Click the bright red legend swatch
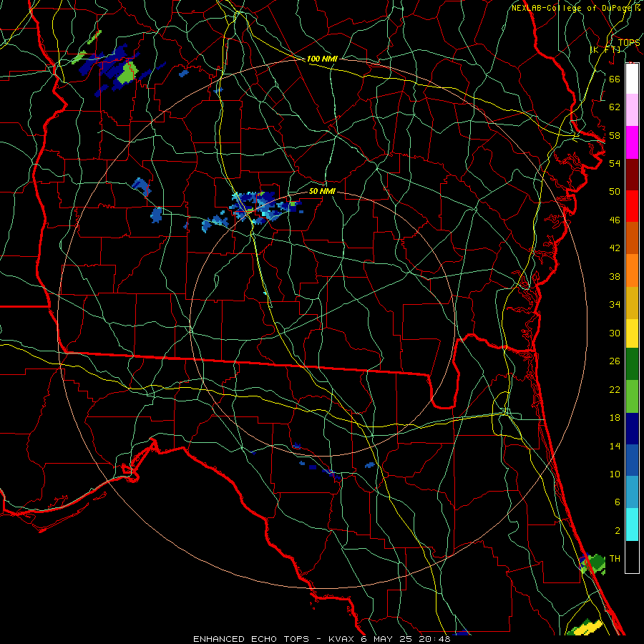 click(632, 206)
